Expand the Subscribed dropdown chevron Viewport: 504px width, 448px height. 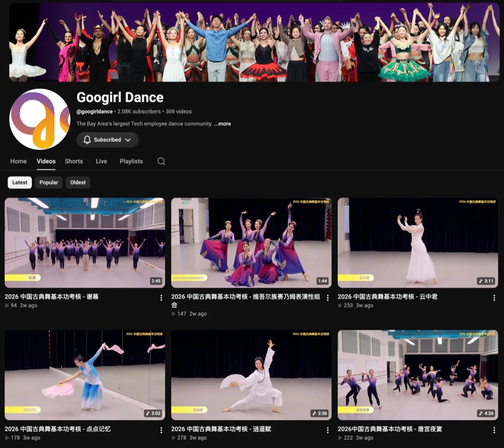(x=128, y=140)
